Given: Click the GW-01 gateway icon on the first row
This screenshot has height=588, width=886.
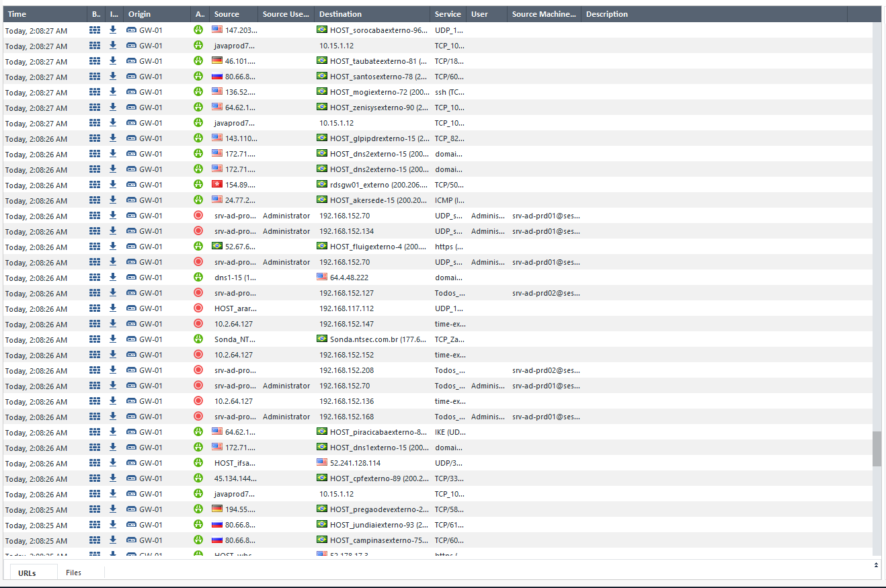Looking at the screenshot, I should click(131, 30).
